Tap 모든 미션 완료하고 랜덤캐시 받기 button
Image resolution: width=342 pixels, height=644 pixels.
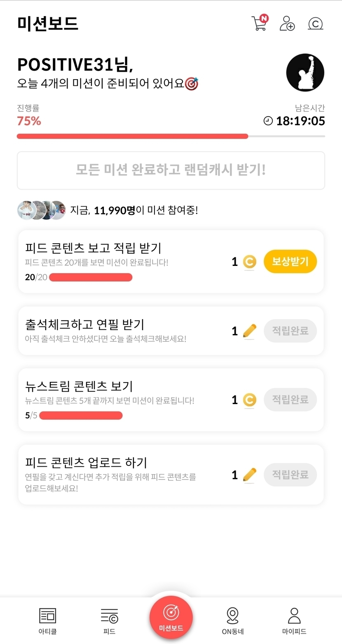tap(171, 170)
